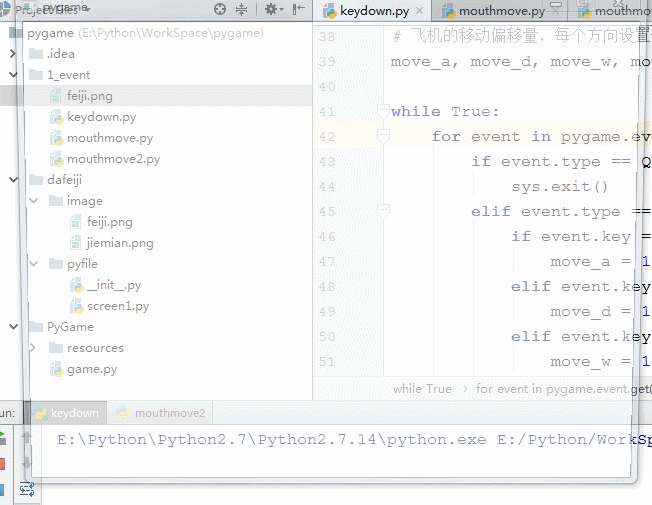Select jiemian.png in the image folder
This screenshot has width=652, height=505.
click(x=120, y=243)
